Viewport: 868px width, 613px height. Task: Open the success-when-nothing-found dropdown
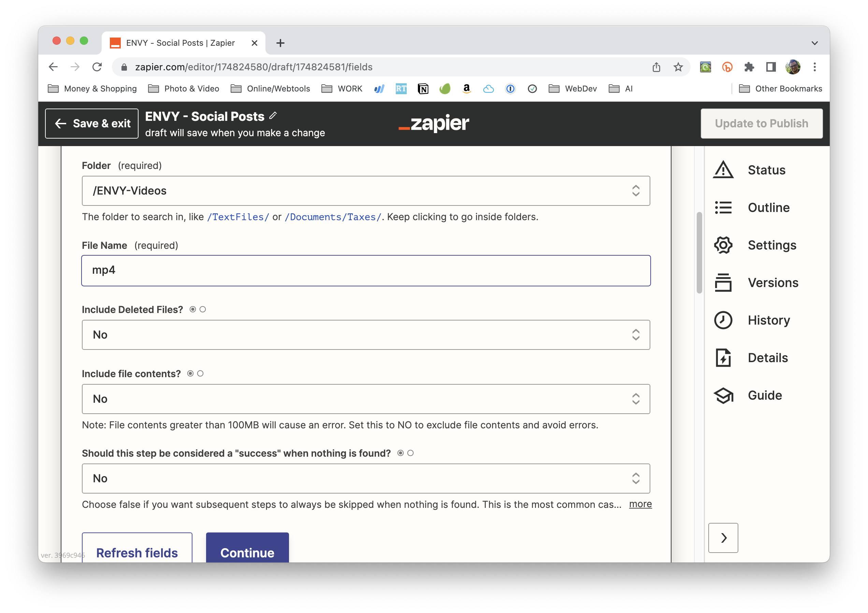point(366,479)
